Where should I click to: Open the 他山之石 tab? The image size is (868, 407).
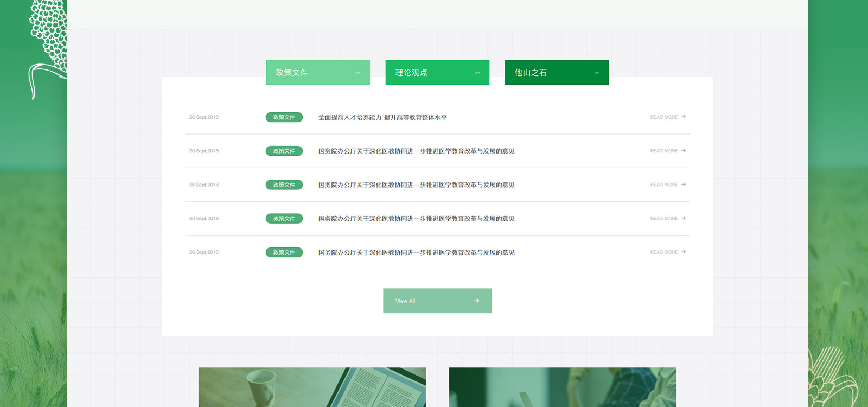(x=532, y=73)
